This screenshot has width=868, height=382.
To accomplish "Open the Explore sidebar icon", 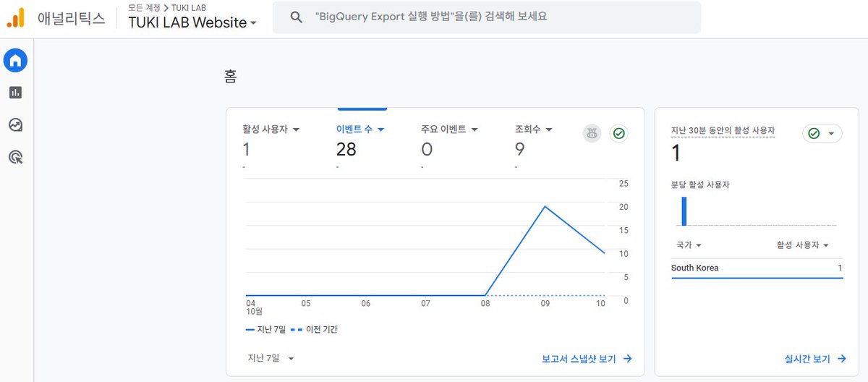I will tap(15, 124).
